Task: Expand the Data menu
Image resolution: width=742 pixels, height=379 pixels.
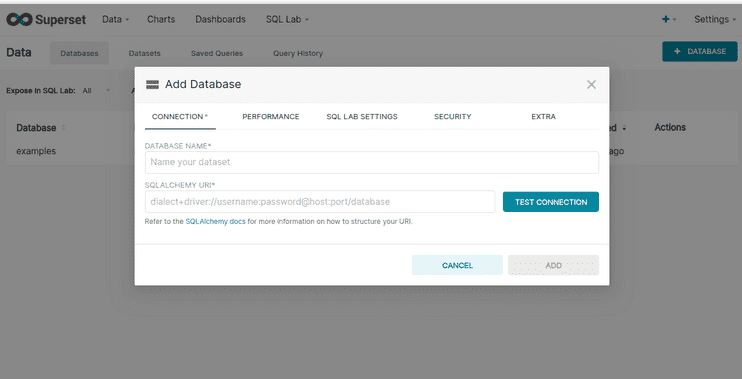Action: click(x=115, y=19)
